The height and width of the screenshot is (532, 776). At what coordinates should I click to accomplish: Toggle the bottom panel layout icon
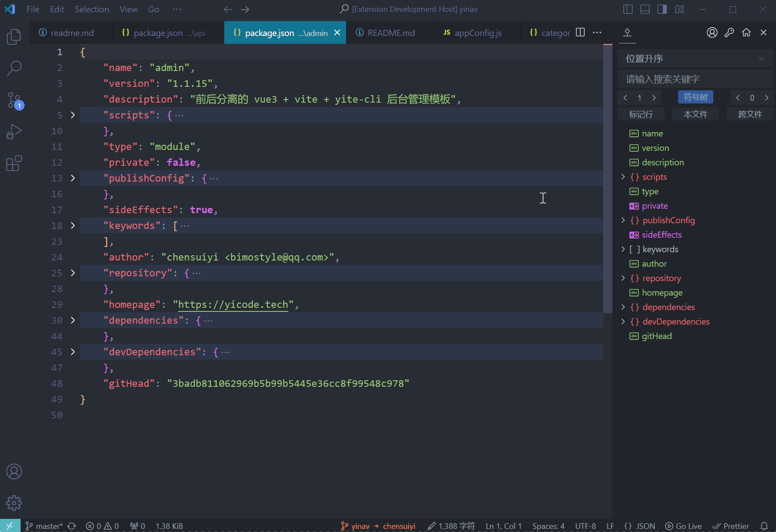tap(645, 9)
